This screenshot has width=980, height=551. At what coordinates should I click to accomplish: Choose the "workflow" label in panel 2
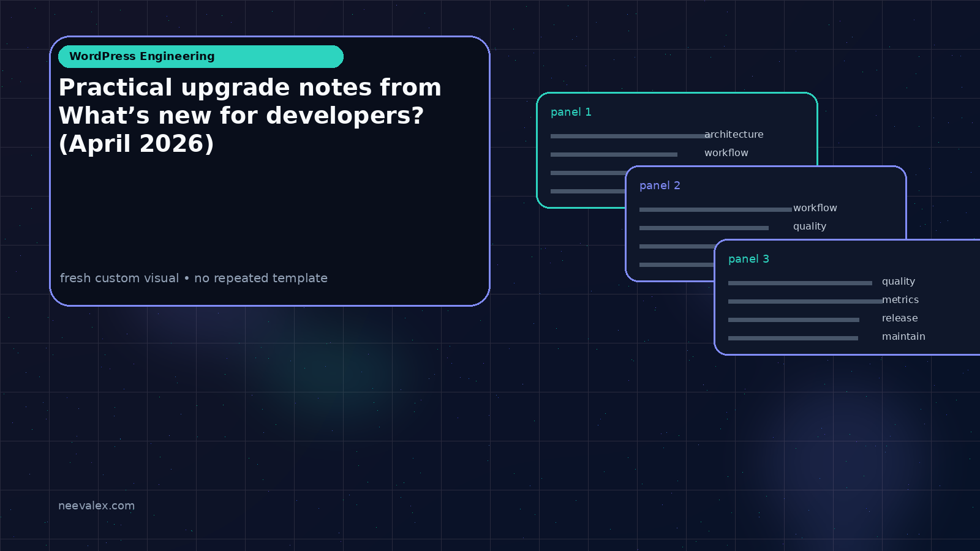[x=815, y=208]
